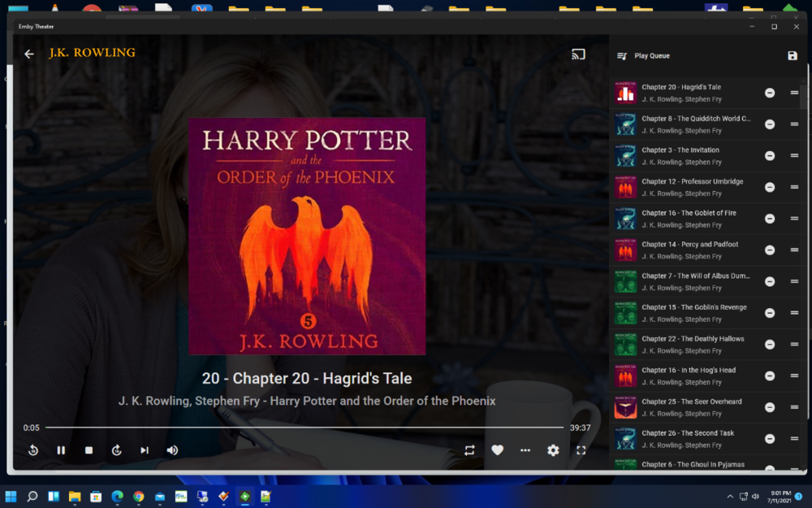Launch Google Chrome from the taskbar
This screenshot has height=508, width=812.
pos(138,496)
